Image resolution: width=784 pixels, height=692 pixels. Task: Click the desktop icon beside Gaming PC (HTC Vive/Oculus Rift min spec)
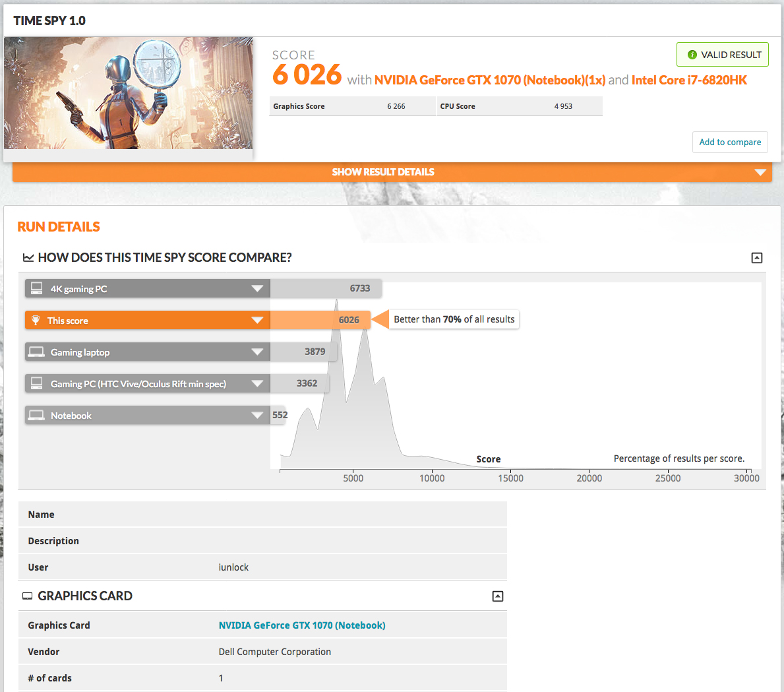(x=36, y=383)
